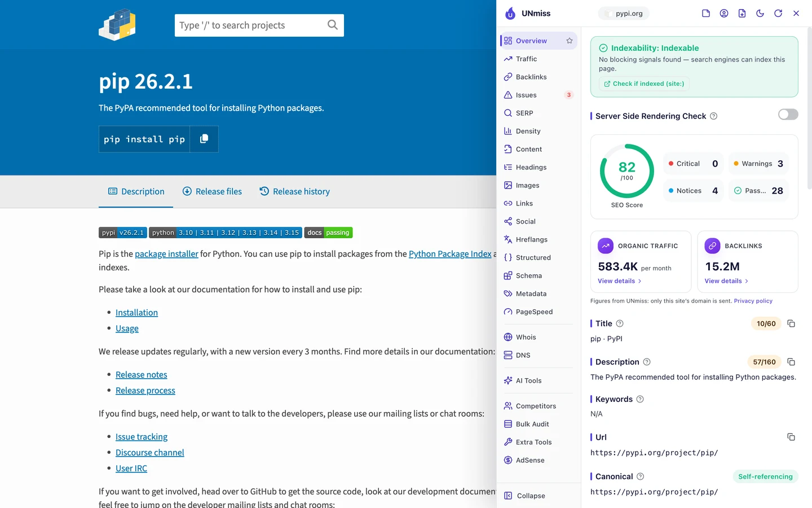Open the Privacy policy link

tap(753, 301)
